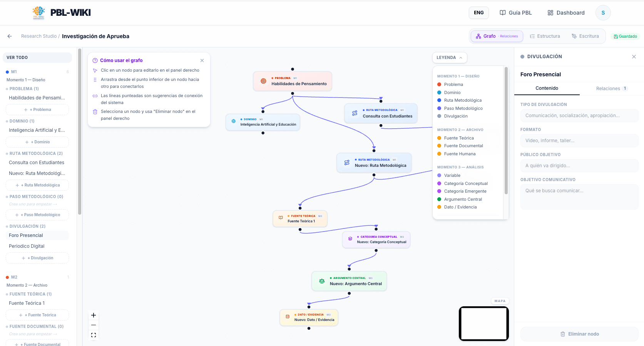
Task: Close the Divulgación detail panel
Action: point(634,57)
